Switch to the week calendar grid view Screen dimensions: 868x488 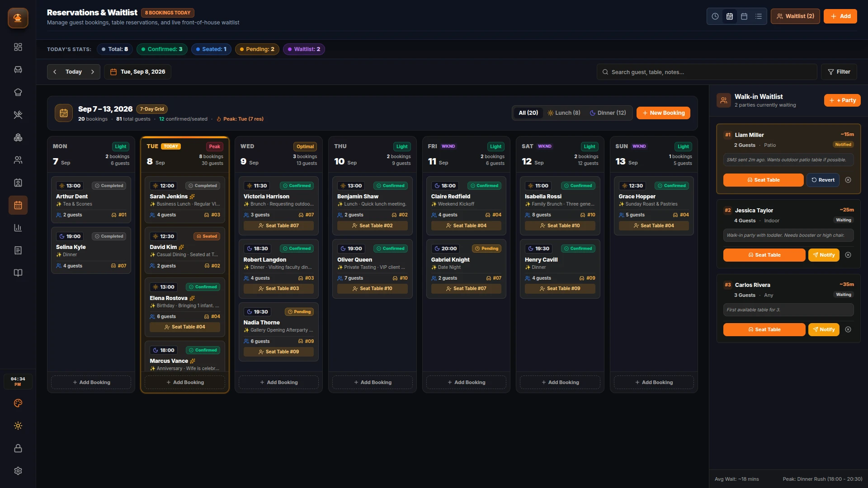coord(730,16)
